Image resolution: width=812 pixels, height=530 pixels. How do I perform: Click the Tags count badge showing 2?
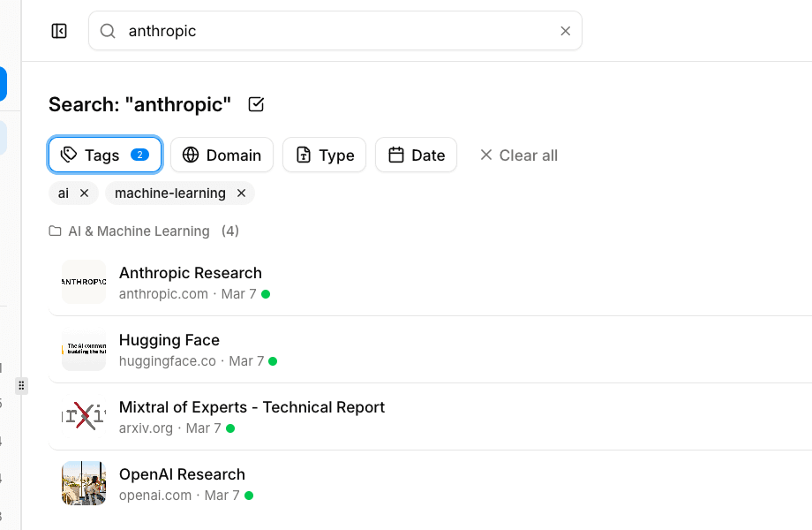[139, 155]
